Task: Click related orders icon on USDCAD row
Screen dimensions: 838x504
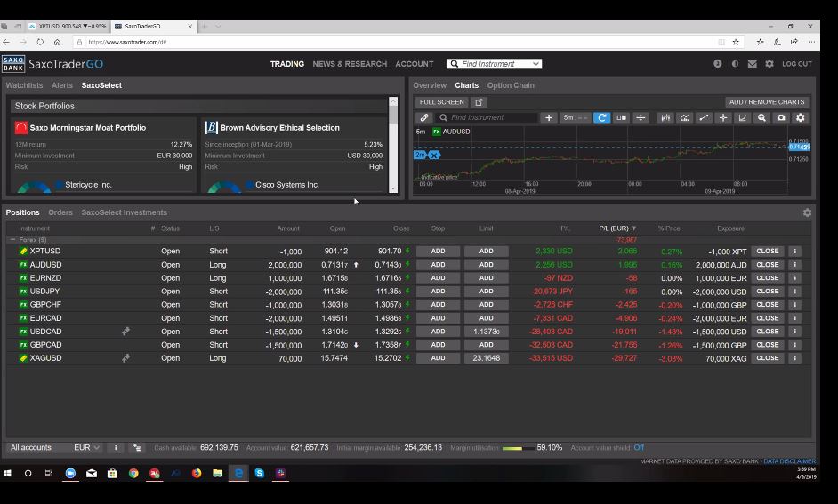Action: (125, 332)
